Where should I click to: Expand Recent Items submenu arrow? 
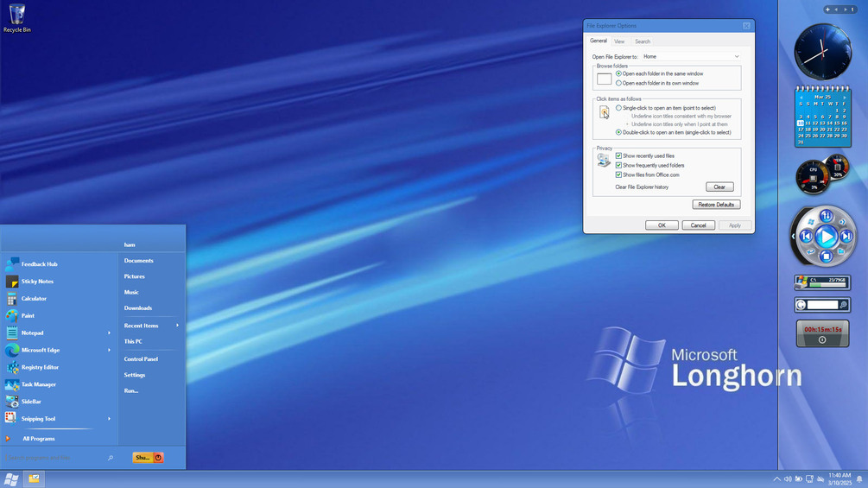pos(177,326)
